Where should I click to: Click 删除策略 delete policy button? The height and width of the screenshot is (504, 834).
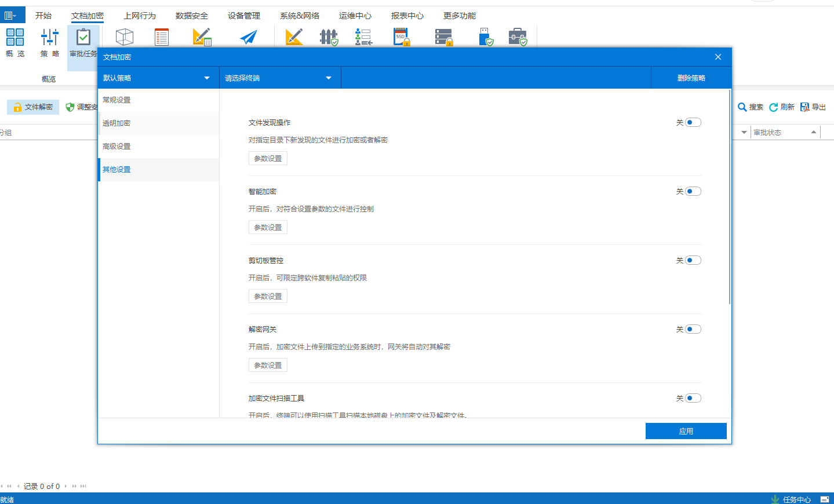(x=691, y=78)
